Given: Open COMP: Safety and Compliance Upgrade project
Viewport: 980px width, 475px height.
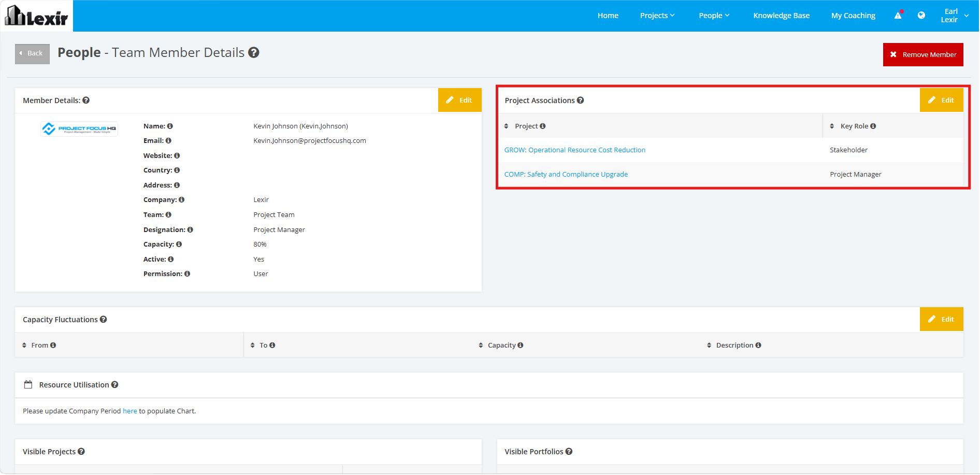Looking at the screenshot, I should coord(566,175).
